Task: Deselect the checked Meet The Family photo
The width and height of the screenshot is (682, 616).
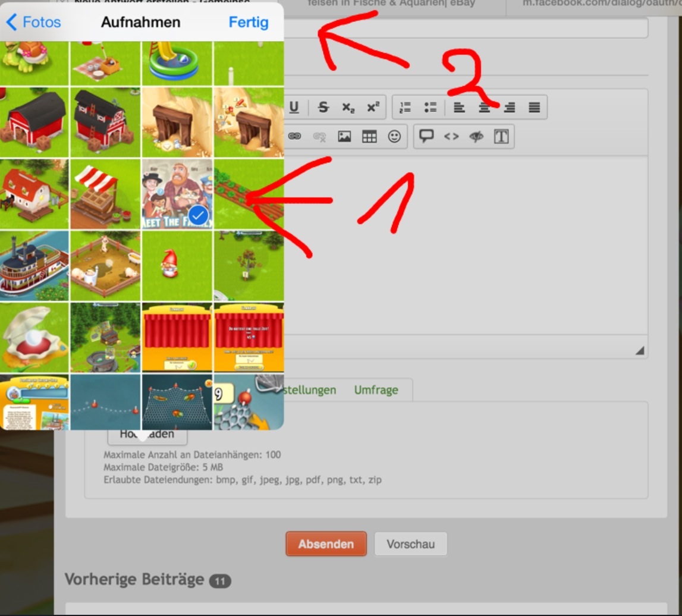Action: click(x=177, y=194)
